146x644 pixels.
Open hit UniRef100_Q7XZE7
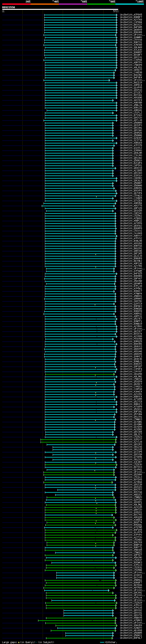(x=131, y=93)
